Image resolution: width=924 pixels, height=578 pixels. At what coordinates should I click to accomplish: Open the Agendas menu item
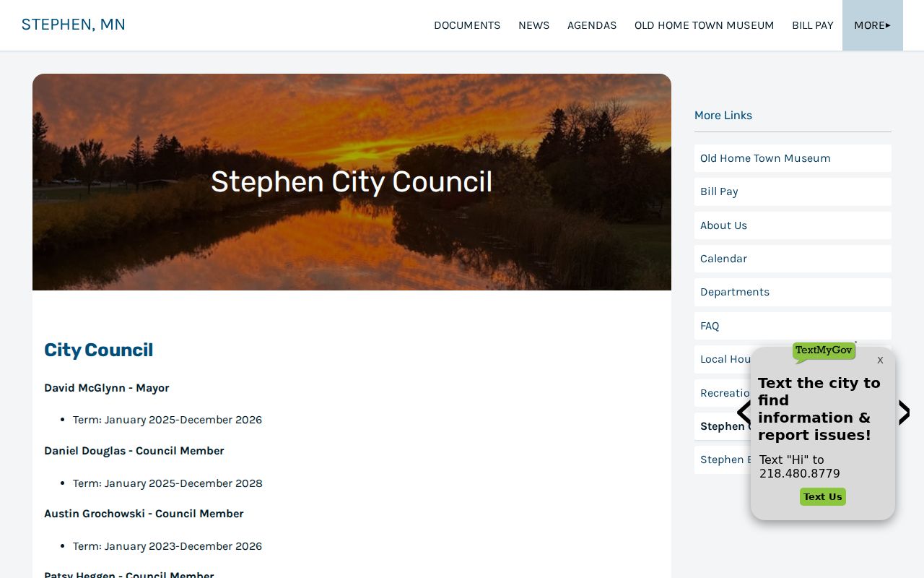pos(592,25)
